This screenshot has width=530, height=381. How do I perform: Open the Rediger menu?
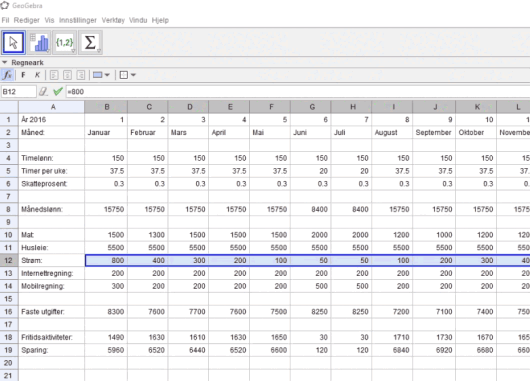coord(26,20)
